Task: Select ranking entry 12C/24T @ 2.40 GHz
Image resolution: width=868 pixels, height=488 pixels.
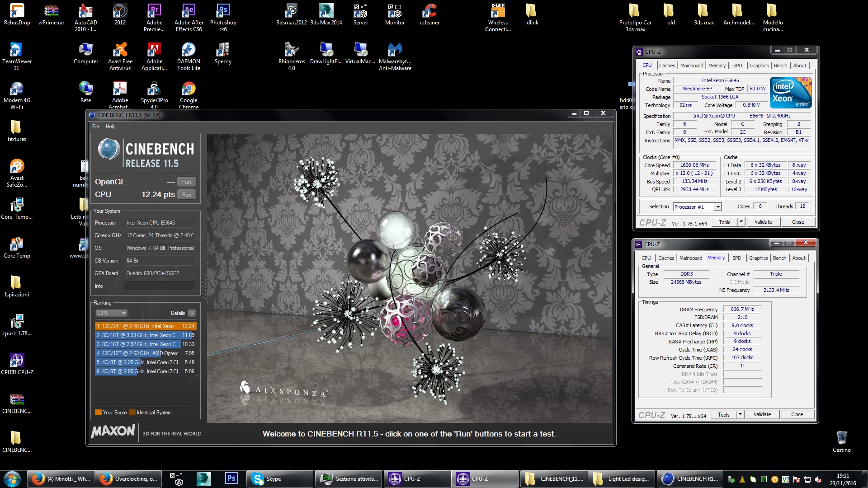Action: pos(145,326)
